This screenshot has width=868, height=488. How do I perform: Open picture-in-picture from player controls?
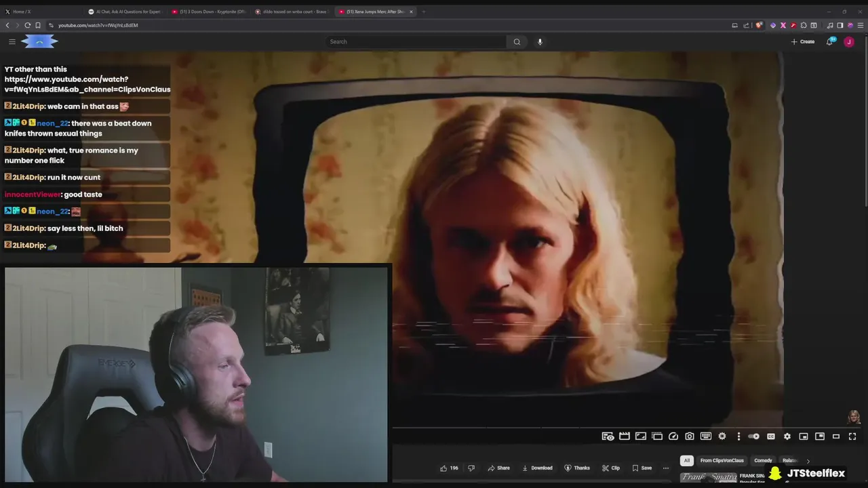[x=820, y=436]
